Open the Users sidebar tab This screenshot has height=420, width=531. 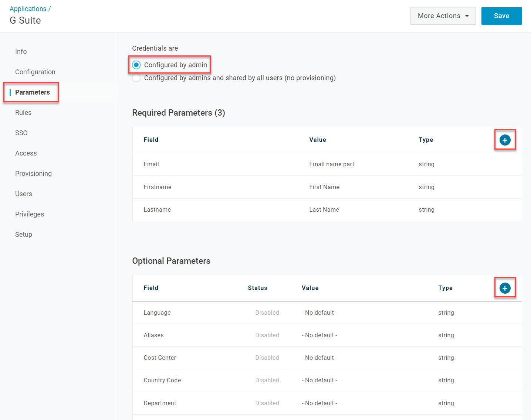point(24,194)
